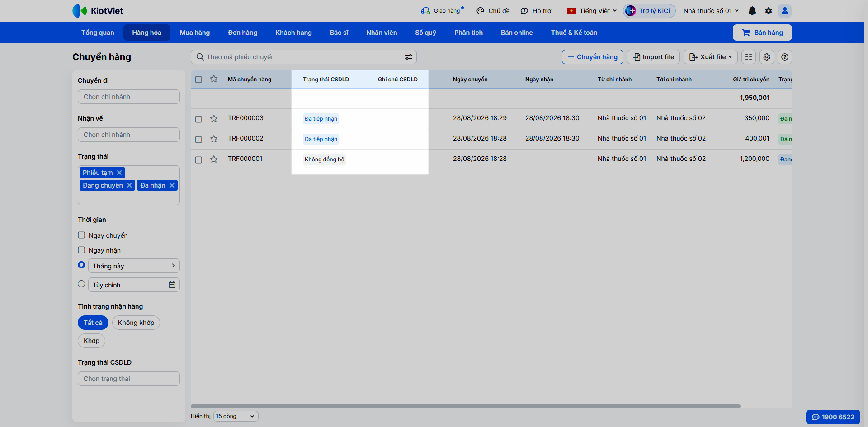Filter by Không khớp receiving status
Viewport: 868px width, 427px height.
(136, 323)
